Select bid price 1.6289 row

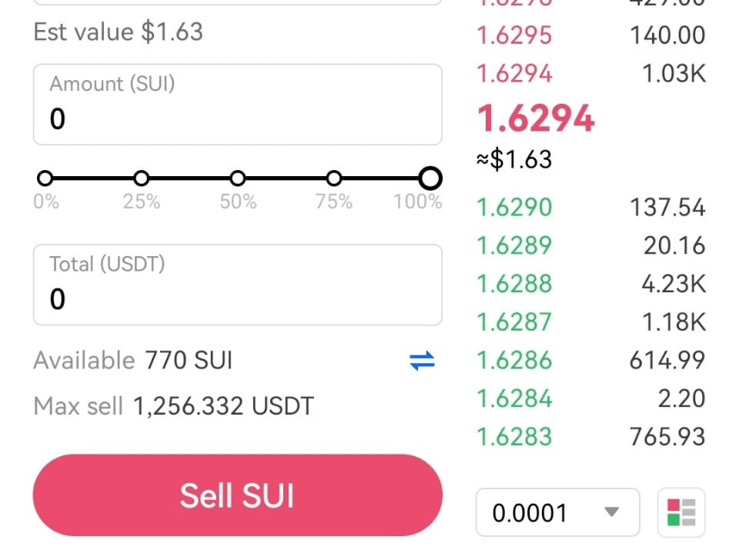591,245
